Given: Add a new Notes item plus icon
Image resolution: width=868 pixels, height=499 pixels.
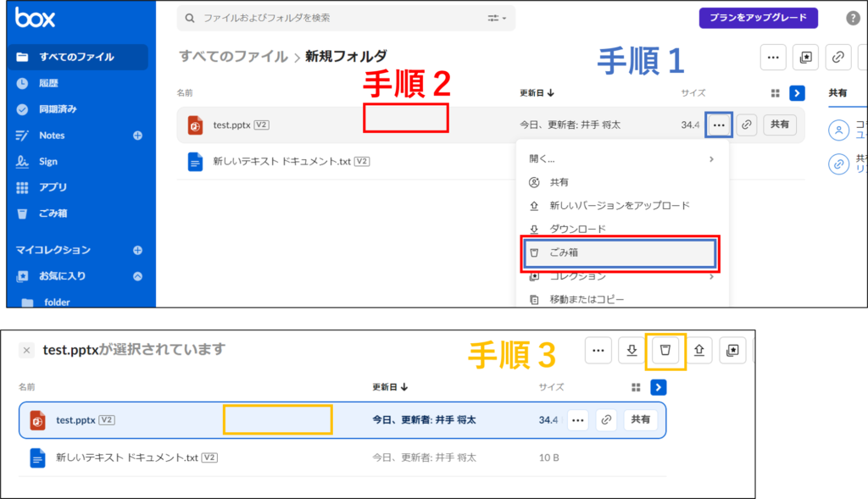Looking at the screenshot, I should 137,136.
